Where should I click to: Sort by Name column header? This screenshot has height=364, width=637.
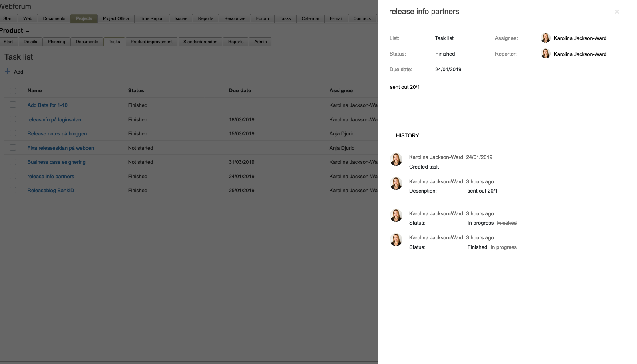35,90
